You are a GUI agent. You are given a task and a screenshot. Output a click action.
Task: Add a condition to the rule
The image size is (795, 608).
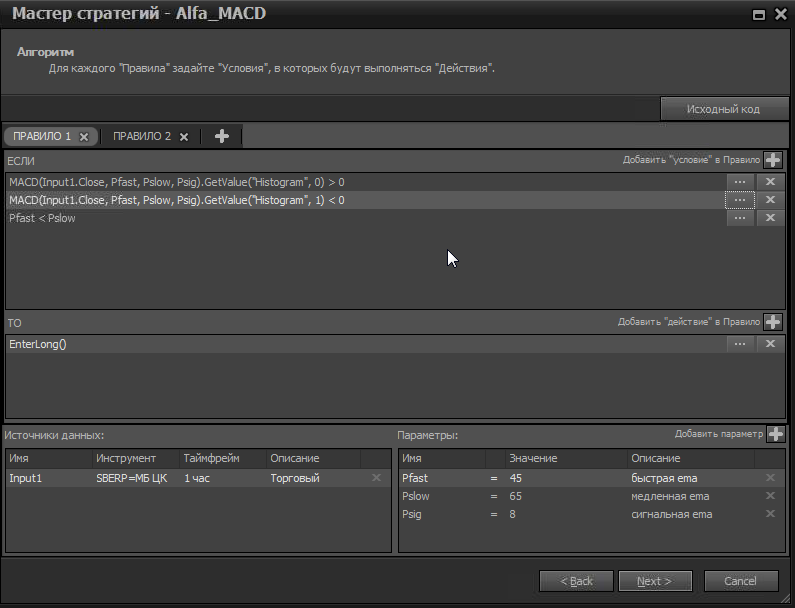773,160
